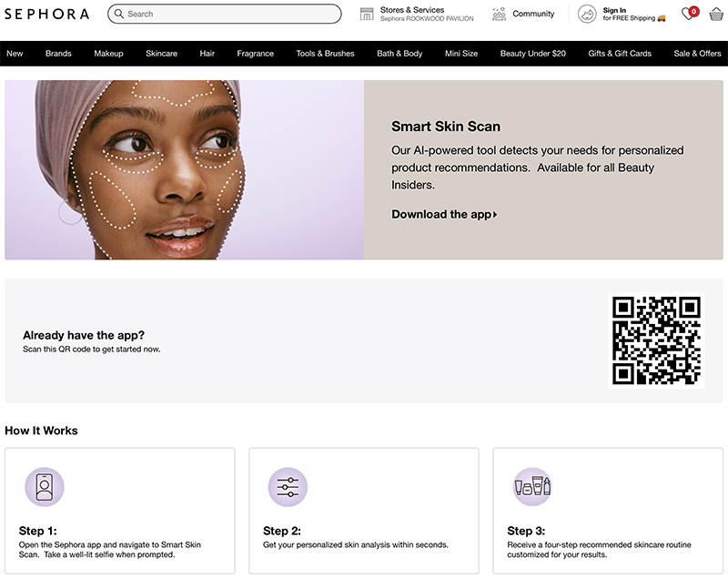Open the shopping basket icon
The width and height of the screenshot is (728, 578).
pyautogui.click(x=716, y=15)
